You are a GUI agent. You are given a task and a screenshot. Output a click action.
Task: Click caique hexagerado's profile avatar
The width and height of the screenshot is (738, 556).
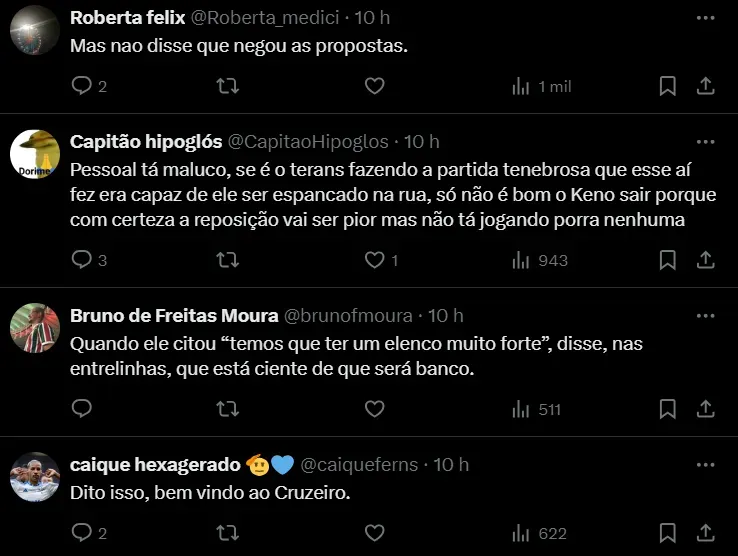[x=35, y=477]
